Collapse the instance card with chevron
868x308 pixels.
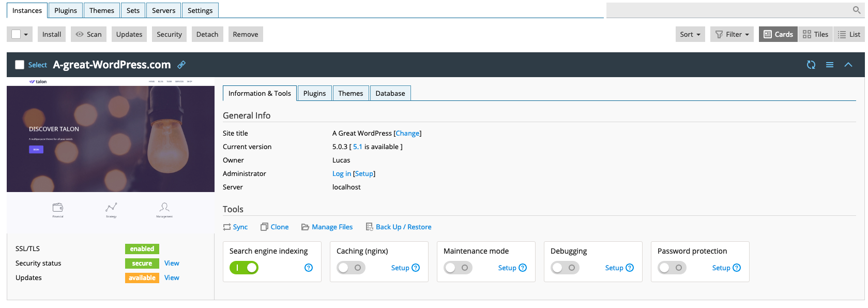click(848, 65)
